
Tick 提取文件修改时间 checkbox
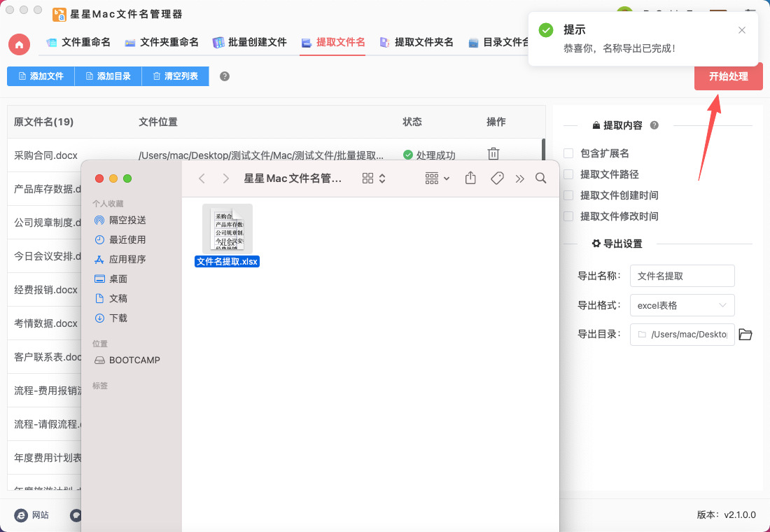coord(568,216)
